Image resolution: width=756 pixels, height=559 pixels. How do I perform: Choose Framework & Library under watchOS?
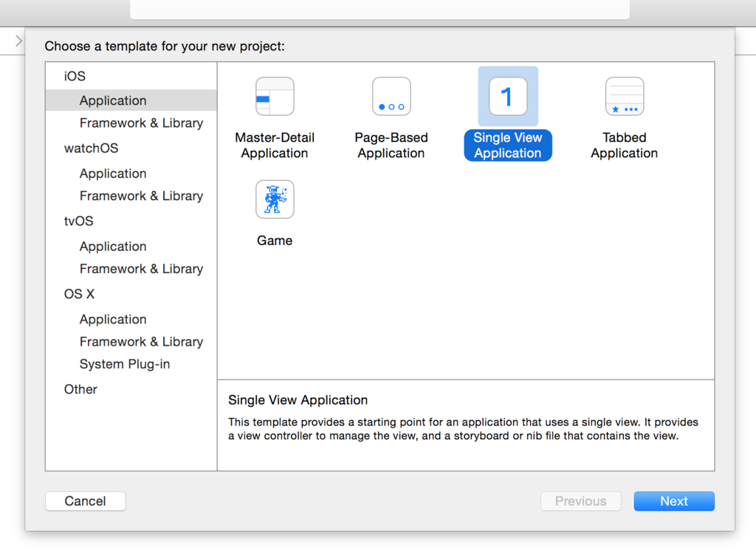tap(141, 196)
